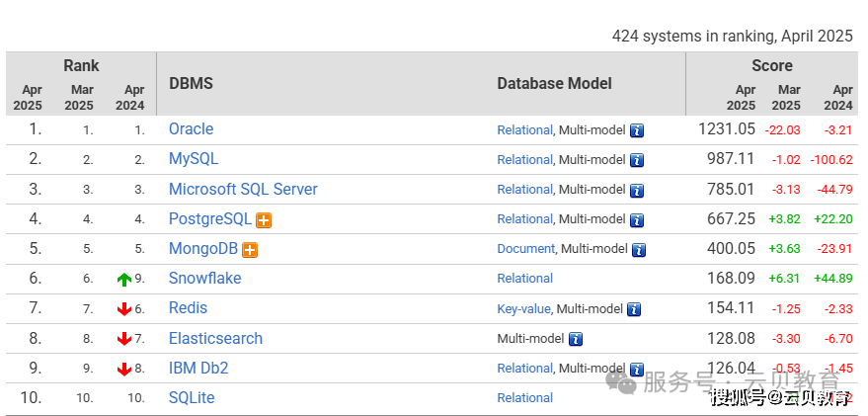Open the IBM Db2 database link
The image size is (868, 416).
198,368
